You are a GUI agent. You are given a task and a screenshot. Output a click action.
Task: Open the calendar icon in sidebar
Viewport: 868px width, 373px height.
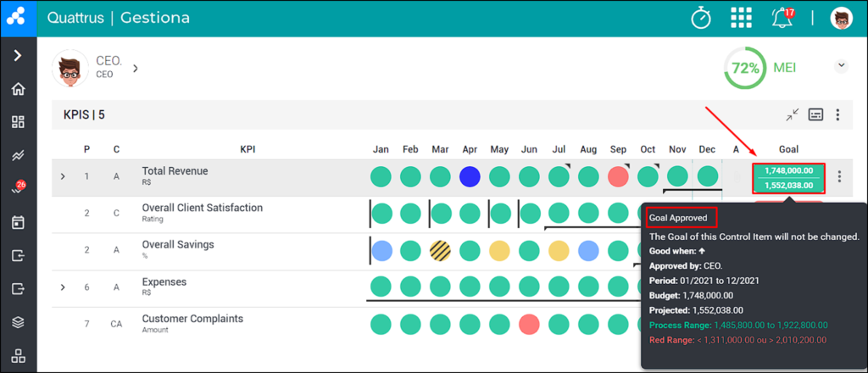coord(19,222)
